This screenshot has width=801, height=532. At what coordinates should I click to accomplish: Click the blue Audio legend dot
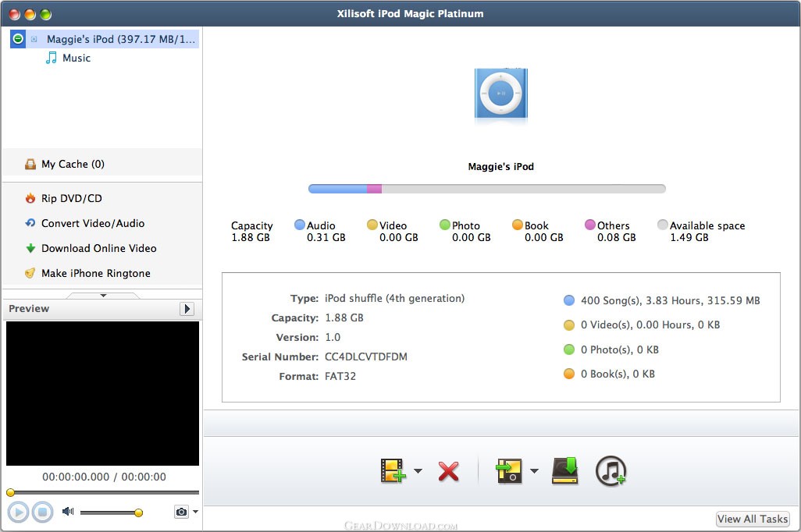tap(300, 225)
